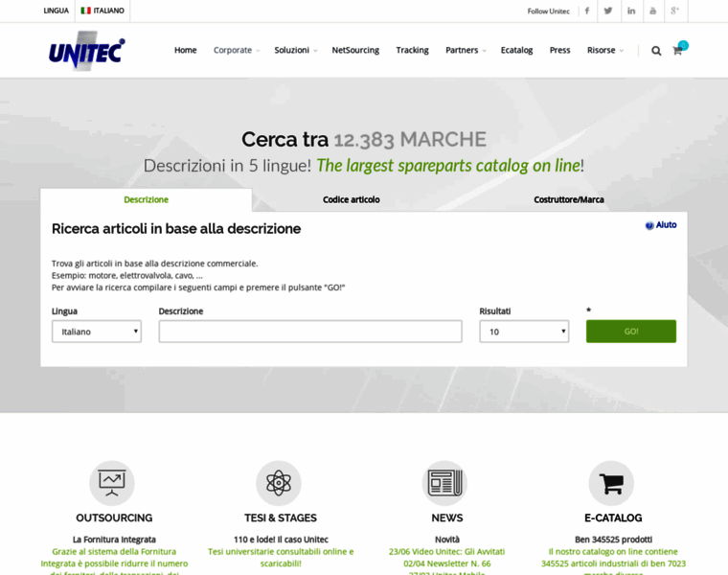Screen dimensions: 728x575
Task: Focus the Descrizione text field
Action: (310, 332)
